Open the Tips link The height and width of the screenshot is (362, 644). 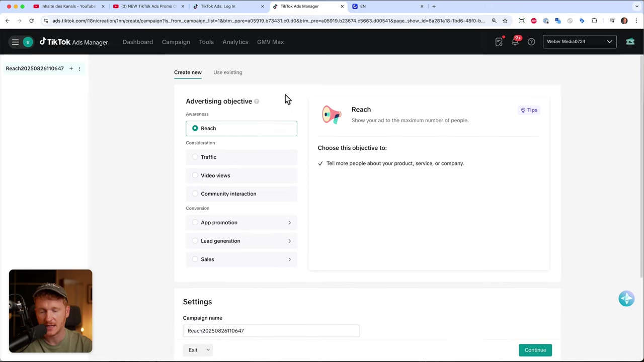click(x=529, y=110)
